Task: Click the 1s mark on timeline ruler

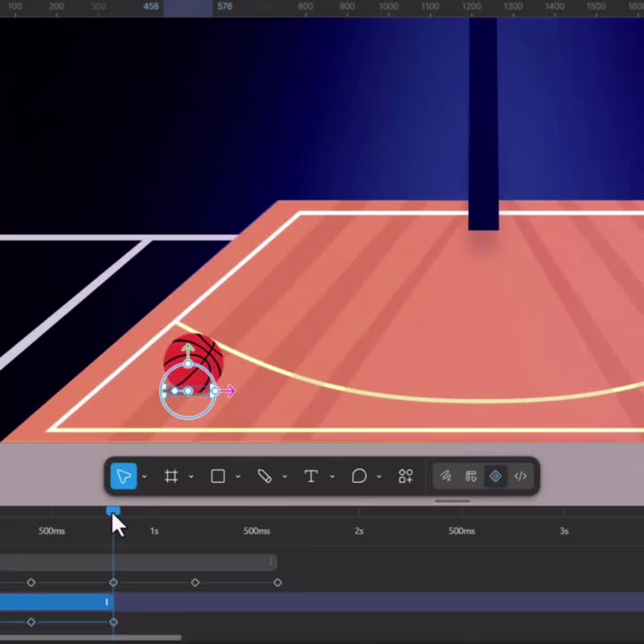Action: [x=155, y=531]
